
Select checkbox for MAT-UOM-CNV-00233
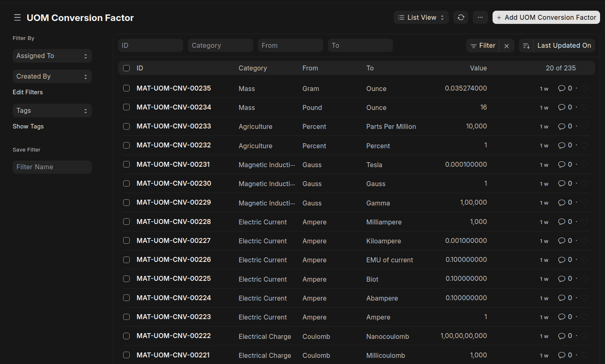tap(126, 126)
